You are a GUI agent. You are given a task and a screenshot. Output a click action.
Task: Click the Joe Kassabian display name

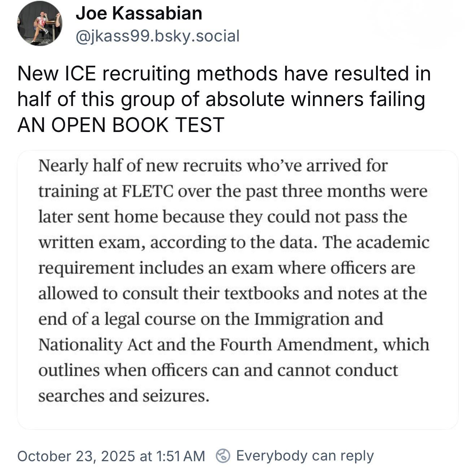[139, 14]
